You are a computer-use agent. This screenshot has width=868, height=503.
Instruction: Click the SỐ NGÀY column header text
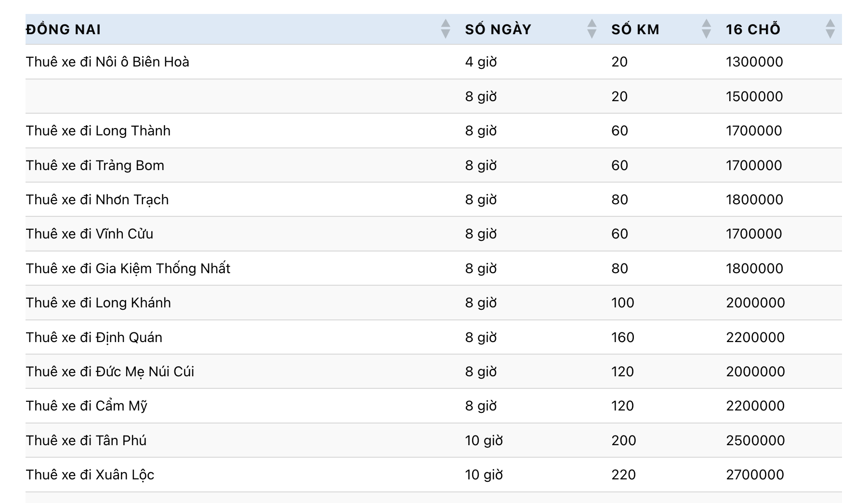pos(498,29)
